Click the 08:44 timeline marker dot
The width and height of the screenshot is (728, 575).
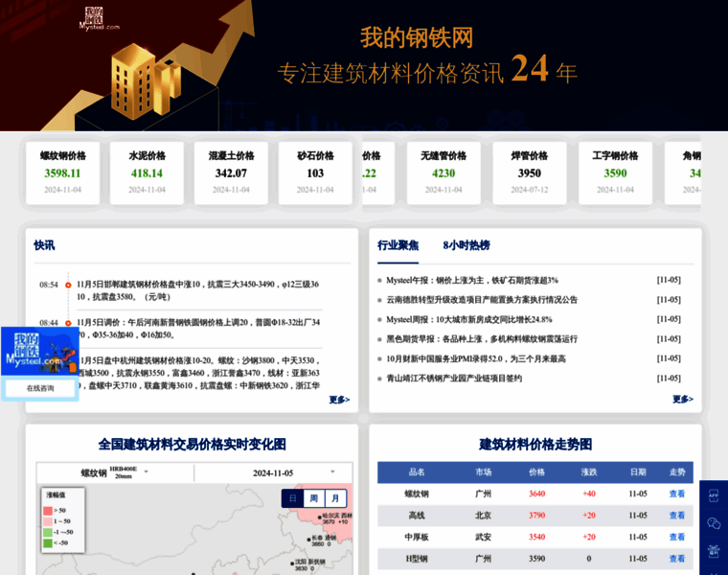coord(68,323)
